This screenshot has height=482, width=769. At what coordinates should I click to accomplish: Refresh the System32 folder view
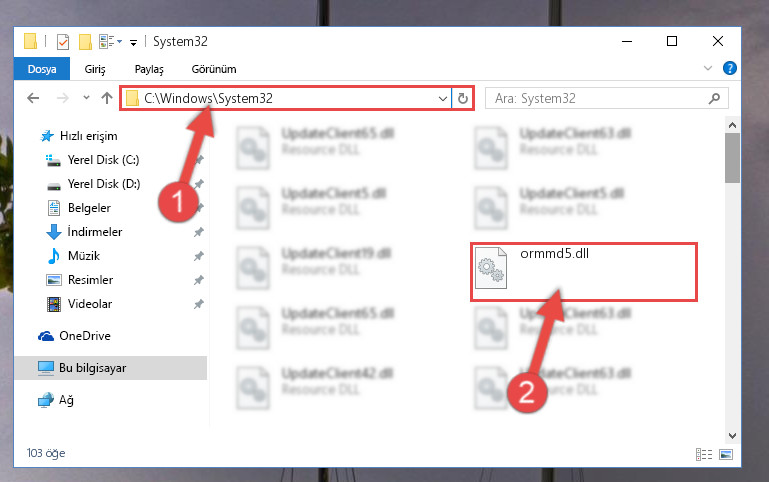462,99
